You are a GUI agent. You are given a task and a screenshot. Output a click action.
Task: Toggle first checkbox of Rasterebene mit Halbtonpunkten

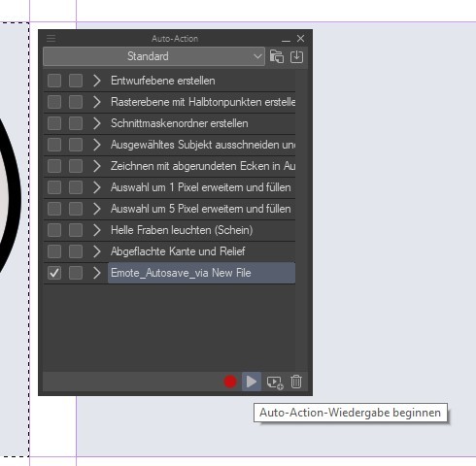(54, 102)
